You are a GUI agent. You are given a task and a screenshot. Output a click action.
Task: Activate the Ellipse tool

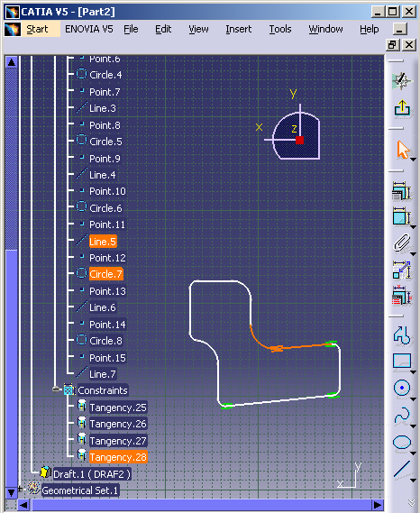(402, 443)
